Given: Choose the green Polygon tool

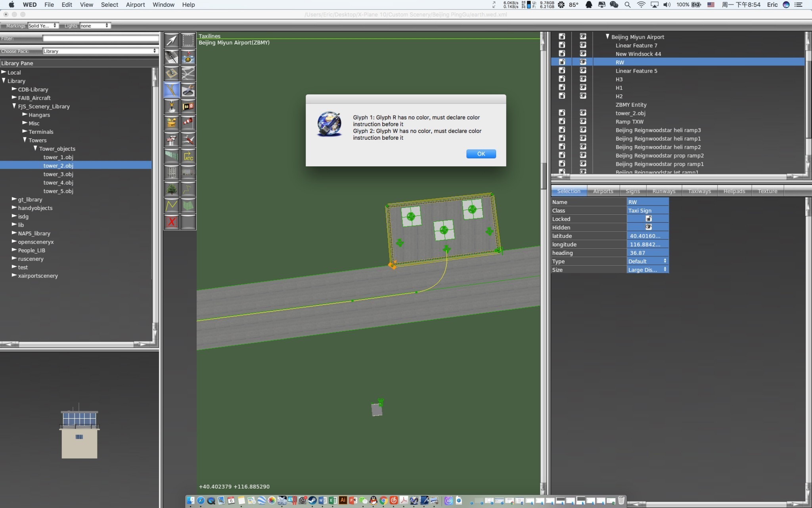Looking at the screenshot, I should point(188,206).
